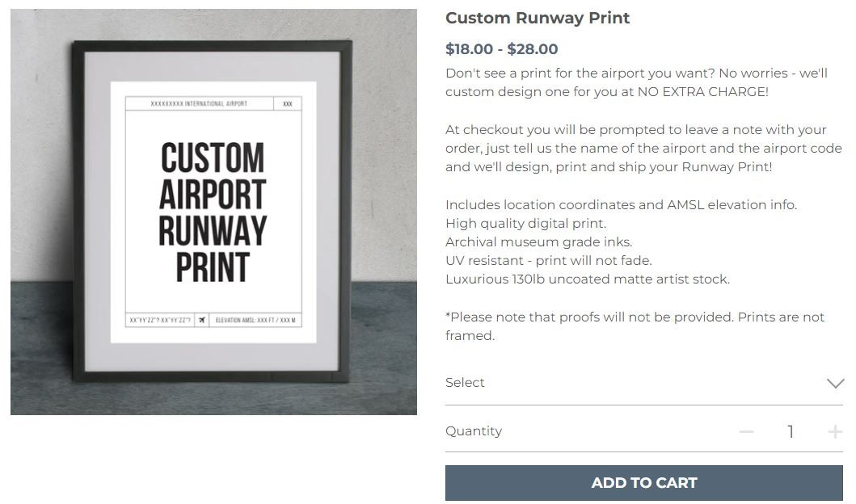Click the airplane icon on the print
The height and width of the screenshot is (504, 856).
202,320
